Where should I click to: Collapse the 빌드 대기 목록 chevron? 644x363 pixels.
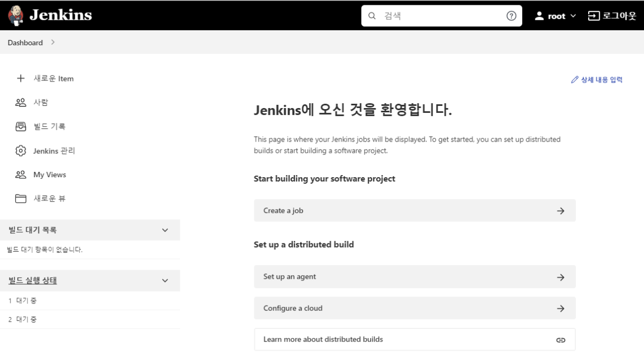[164, 230]
